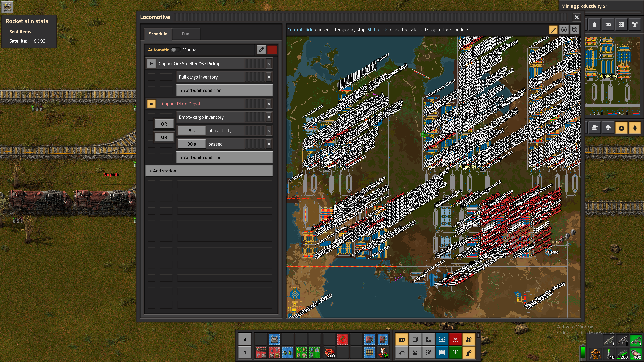Open the red train color swatch
Image resolution: width=644 pixels, height=362 pixels.
(272, 50)
